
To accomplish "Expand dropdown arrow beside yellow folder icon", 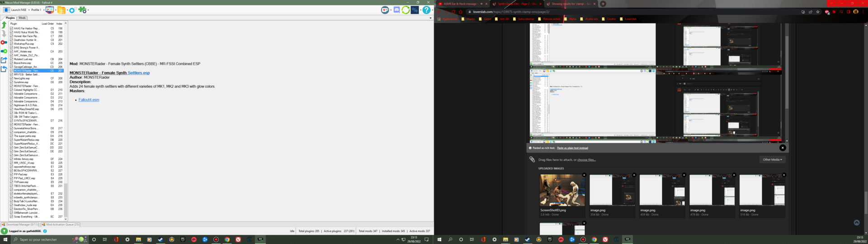I will point(66,10).
